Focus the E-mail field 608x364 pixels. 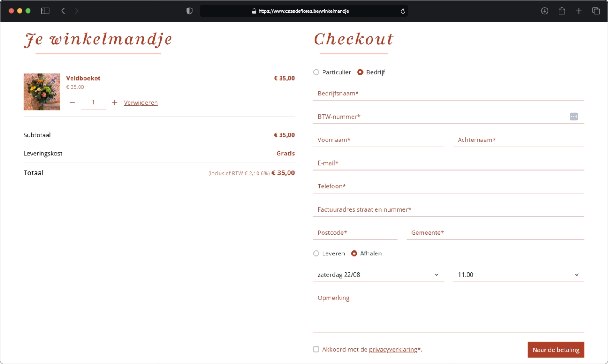click(448, 163)
